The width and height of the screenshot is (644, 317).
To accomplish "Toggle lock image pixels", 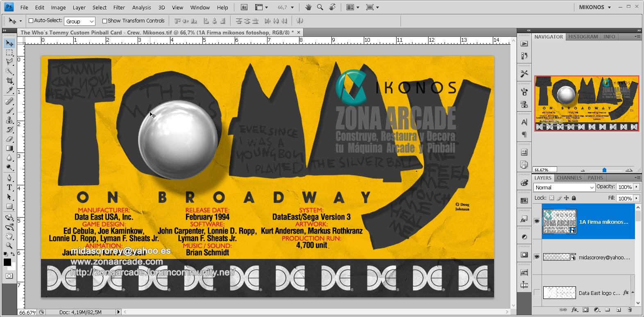I will tap(559, 198).
